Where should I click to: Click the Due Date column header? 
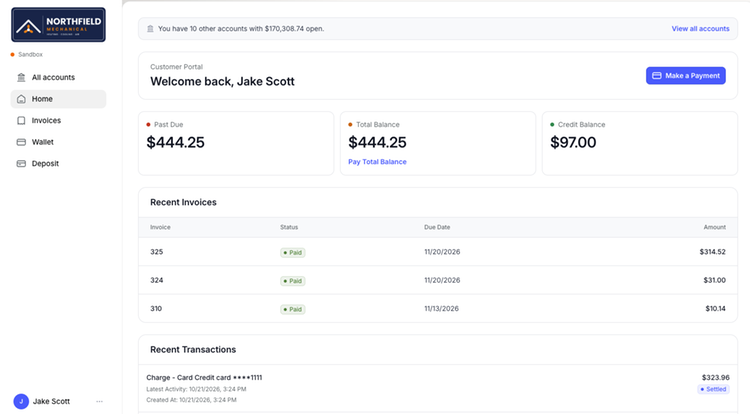(437, 227)
